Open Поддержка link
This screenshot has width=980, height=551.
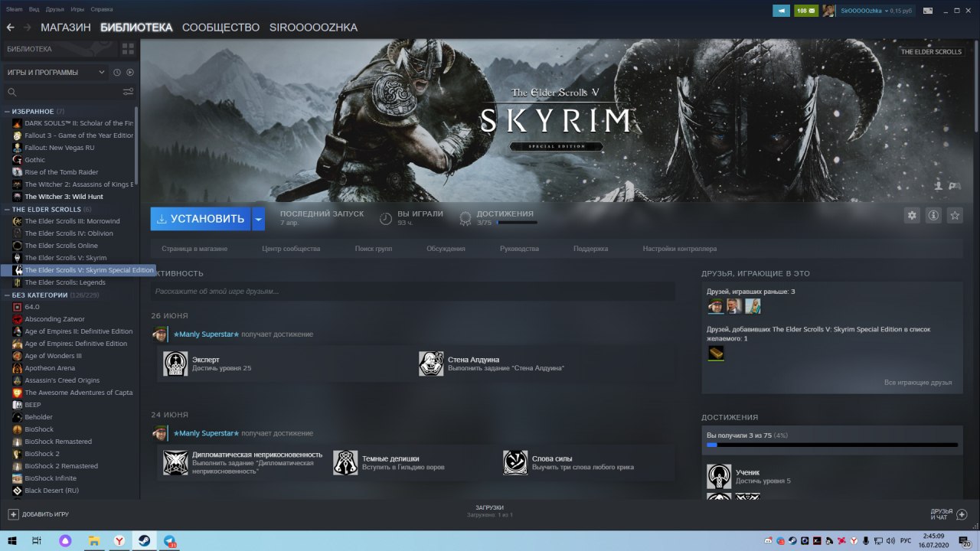[590, 249]
